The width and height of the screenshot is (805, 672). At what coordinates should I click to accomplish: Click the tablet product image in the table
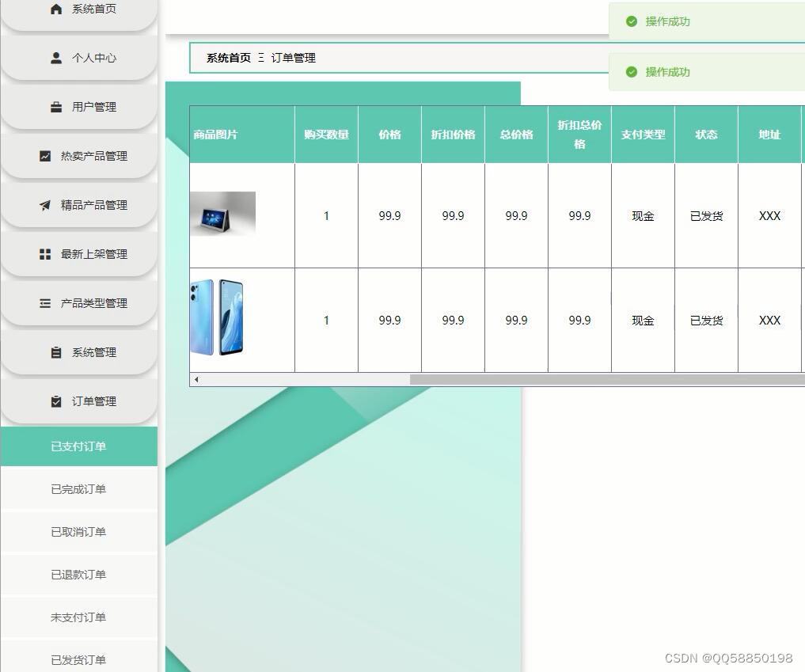tap(222, 213)
